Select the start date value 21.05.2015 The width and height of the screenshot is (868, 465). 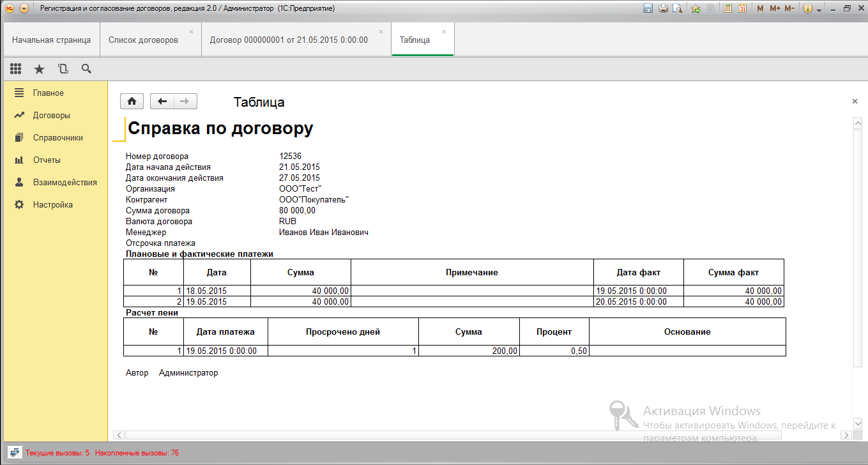pos(300,167)
